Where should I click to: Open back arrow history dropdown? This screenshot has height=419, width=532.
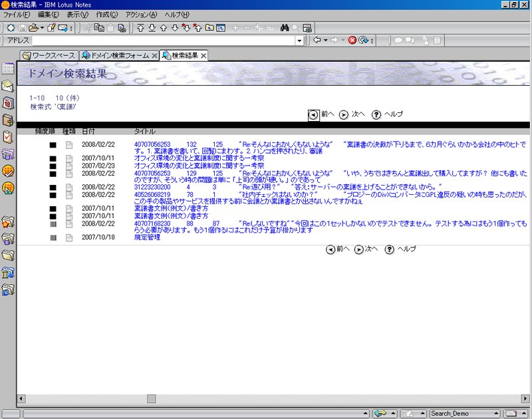(326, 41)
